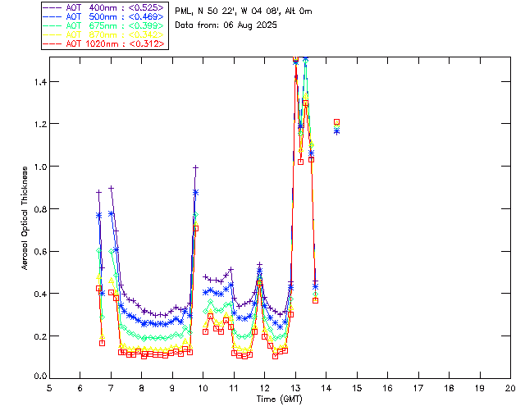Click the y-axis tick label 0.6

pyautogui.click(x=40, y=251)
